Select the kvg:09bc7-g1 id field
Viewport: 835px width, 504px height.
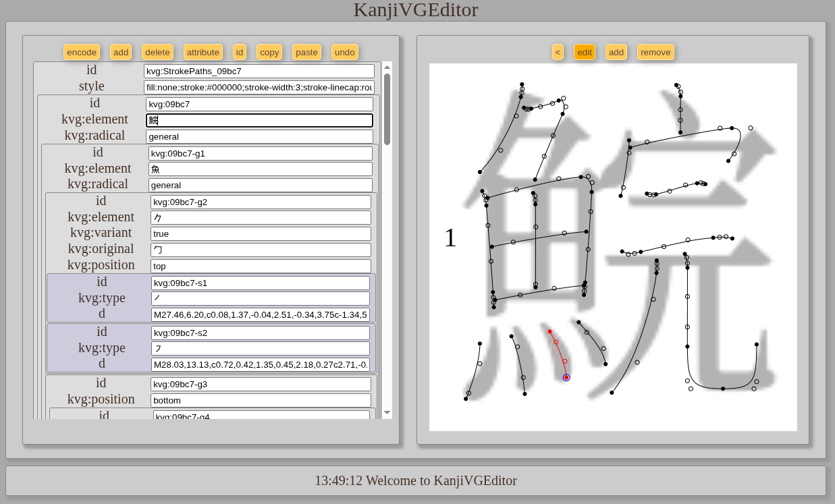(261, 153)
